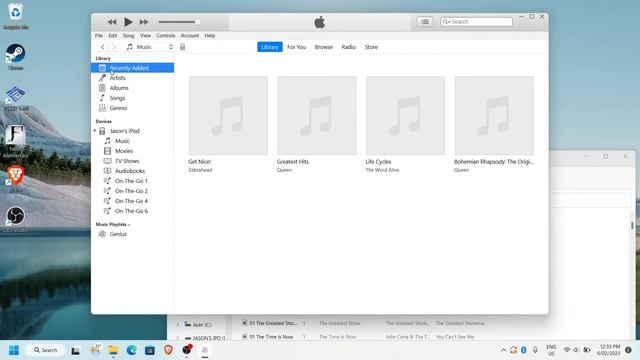This screenshot has height=360, width=640.
Task: Open Audiobooks under Jason's iPod
Action: [x=129, y=171]
